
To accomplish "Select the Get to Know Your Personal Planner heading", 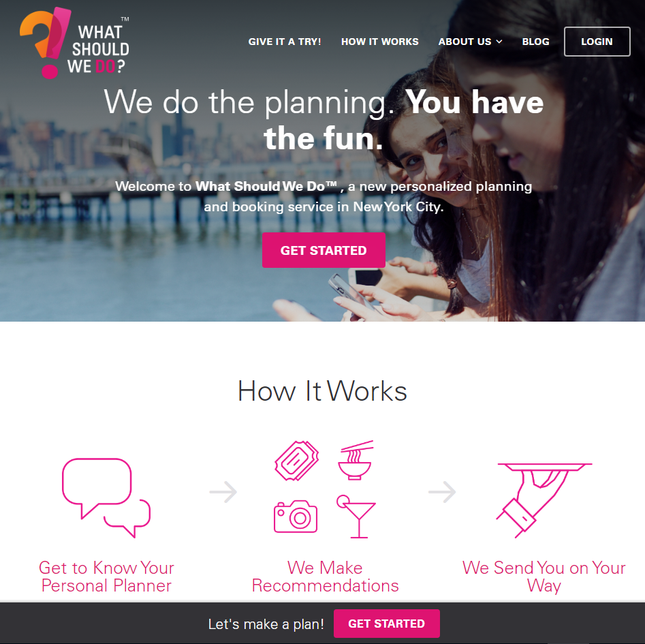I will point(106,577).
